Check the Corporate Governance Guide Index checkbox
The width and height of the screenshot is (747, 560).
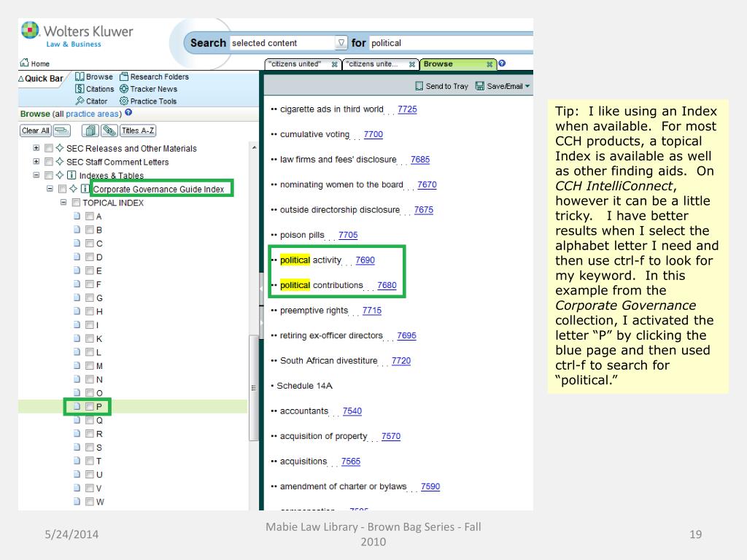pyautogui.click(x=62, y=189)
